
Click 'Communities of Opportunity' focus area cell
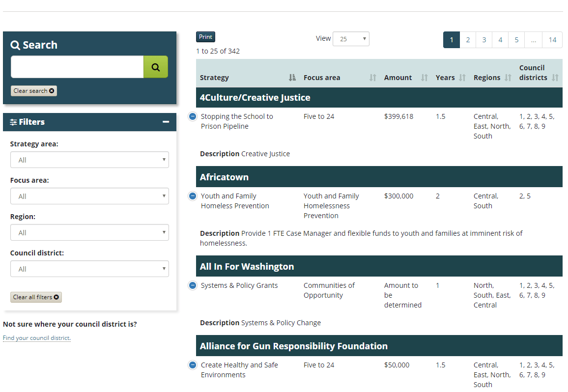click(x=329, y=290)
